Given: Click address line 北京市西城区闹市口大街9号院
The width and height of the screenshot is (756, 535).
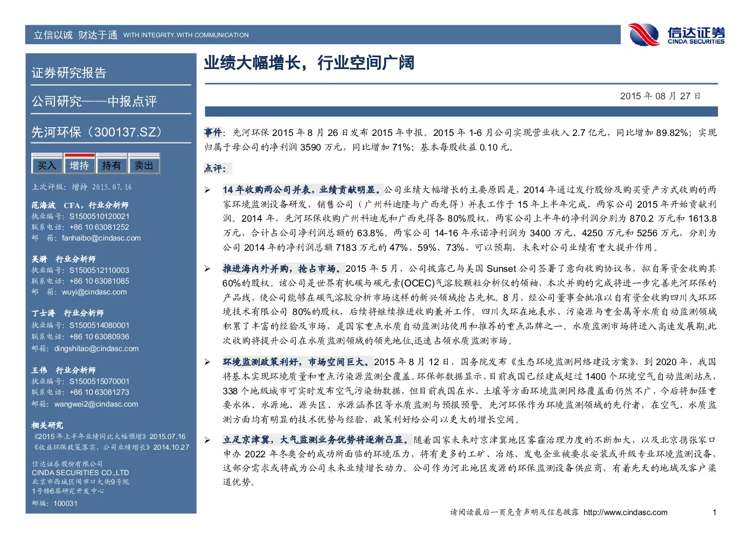Looking at the screenshot, I should coord(80,482).
